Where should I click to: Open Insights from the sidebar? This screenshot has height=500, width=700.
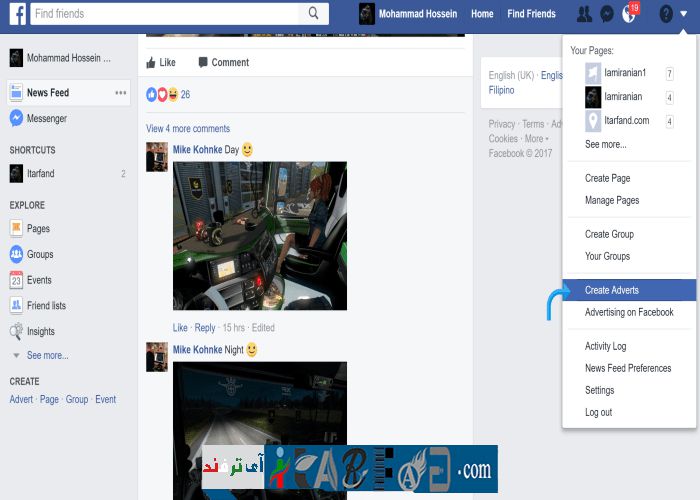tap(41, 331)
